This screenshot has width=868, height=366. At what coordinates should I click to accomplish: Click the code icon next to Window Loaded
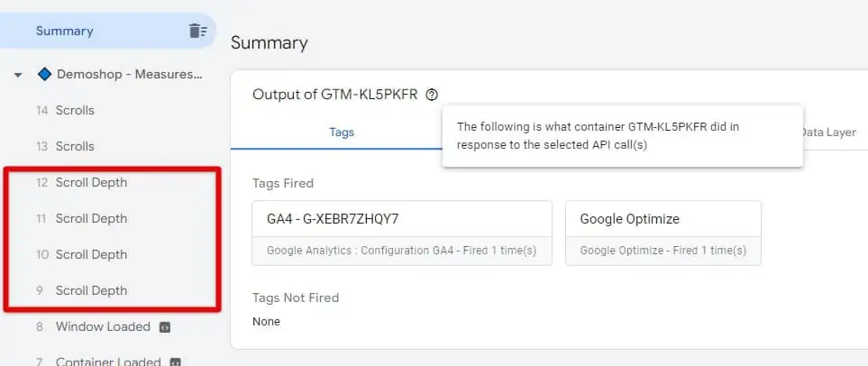point(164,326)
